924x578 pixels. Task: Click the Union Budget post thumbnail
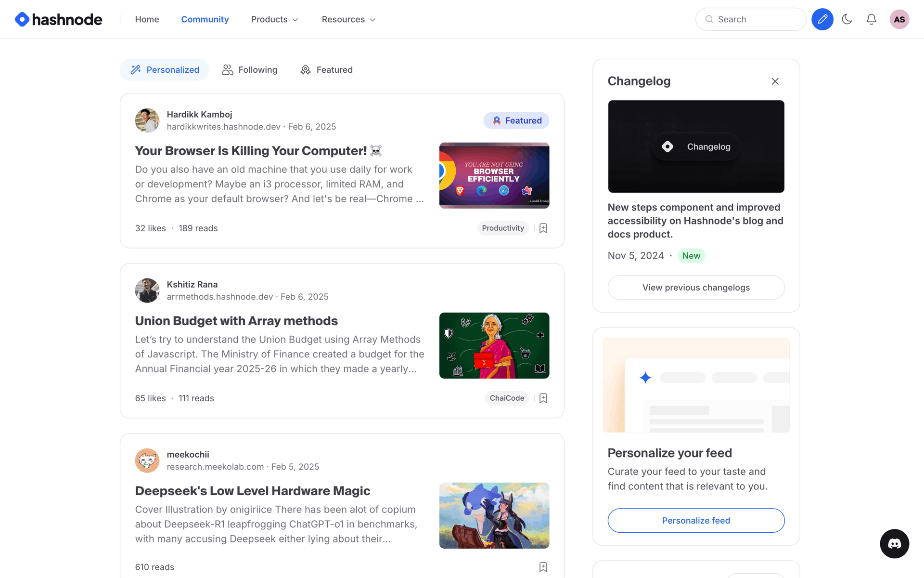pyautogui.click(x=494, y=345)
